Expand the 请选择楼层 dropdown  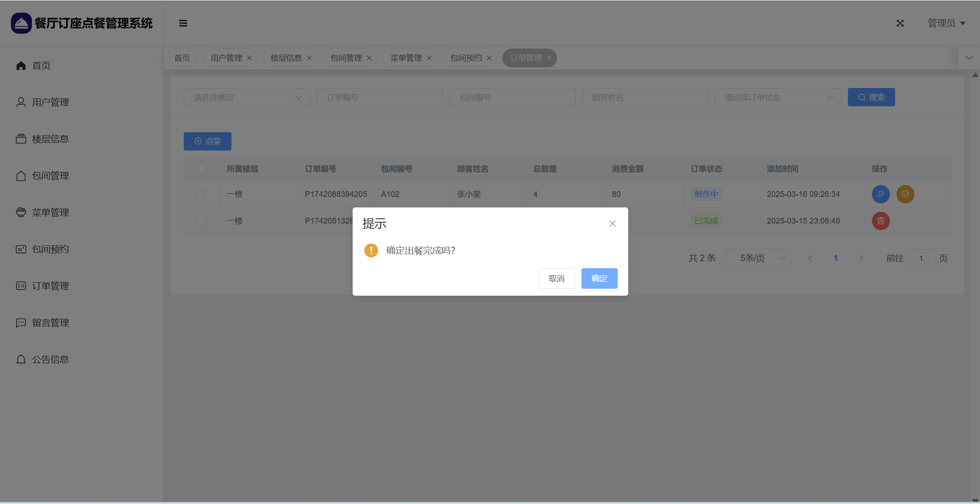tap(247, 98)
